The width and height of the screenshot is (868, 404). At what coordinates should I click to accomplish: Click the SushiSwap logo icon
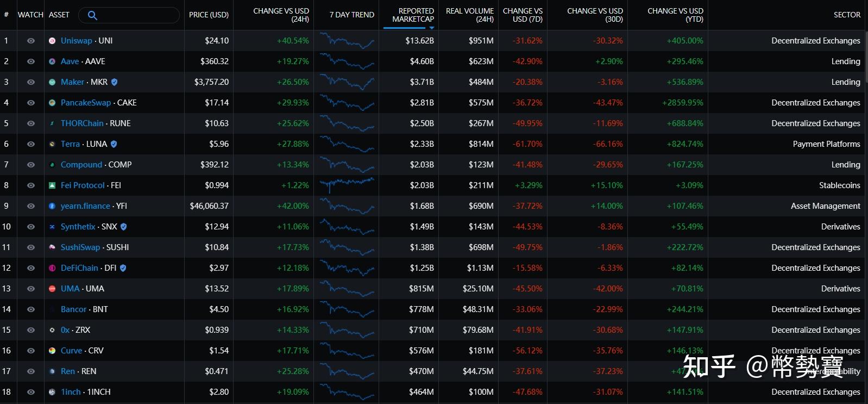(x=52, y=247)
